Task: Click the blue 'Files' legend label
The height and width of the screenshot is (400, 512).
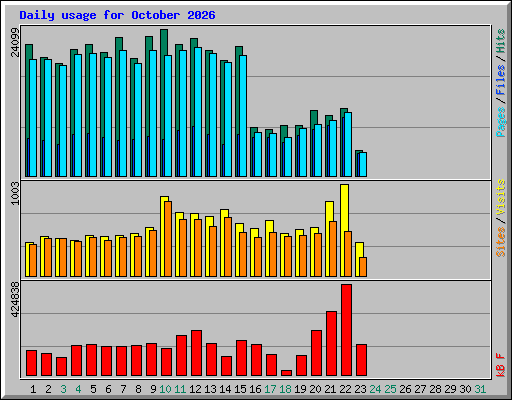Action: point(501,80)
